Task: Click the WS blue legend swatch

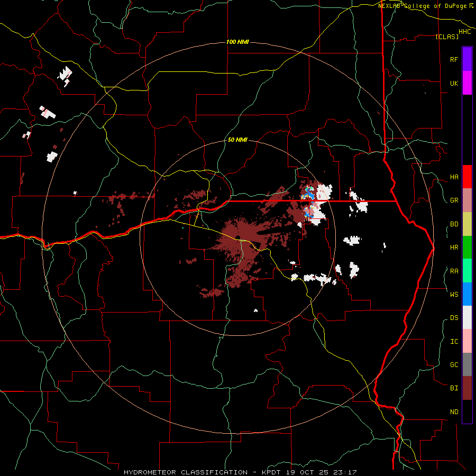Action: coord(467,294)
